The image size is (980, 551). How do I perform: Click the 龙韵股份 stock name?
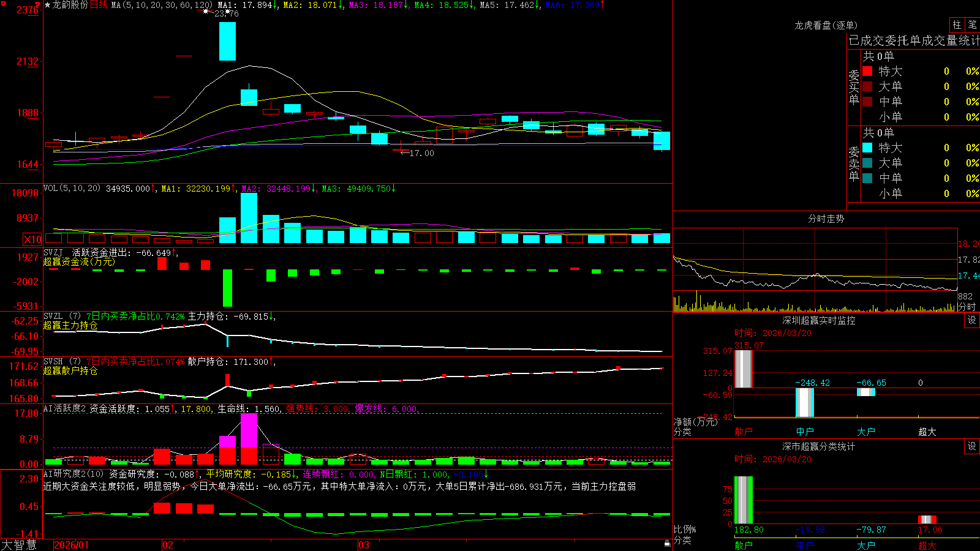(70, 5)
